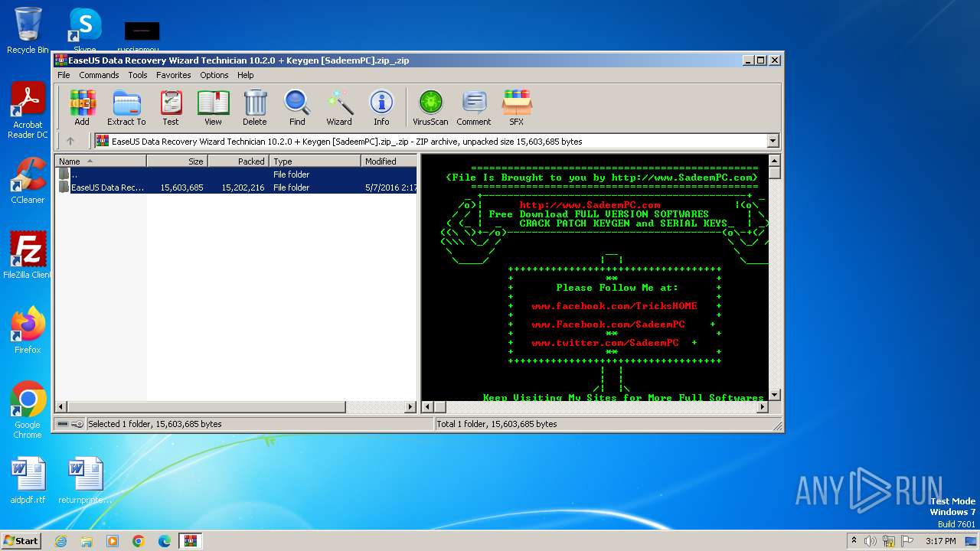
Task: Start VirusScan on the archive
Action: click(x=430, y=107)
